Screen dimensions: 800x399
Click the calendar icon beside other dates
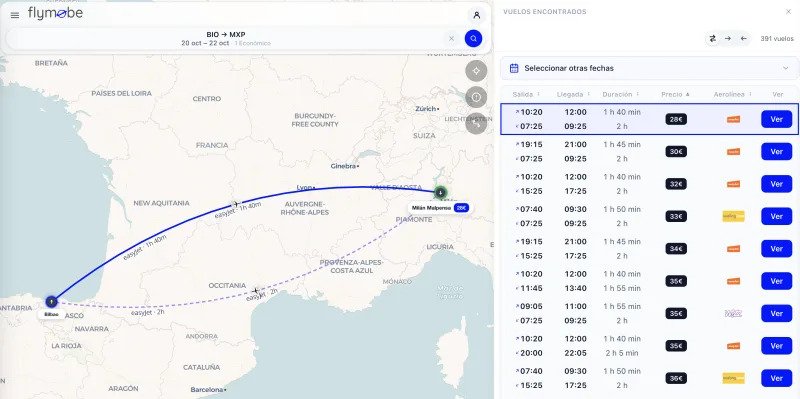click(x=514, y=68)
